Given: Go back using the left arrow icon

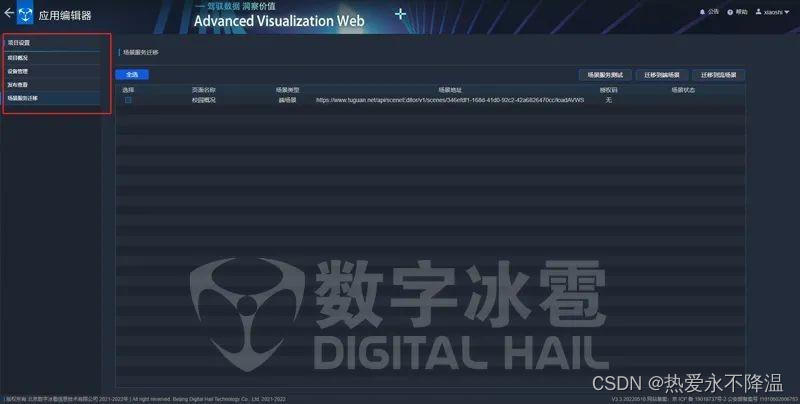Looking at the screenshot, I should [x=9, y=13].
